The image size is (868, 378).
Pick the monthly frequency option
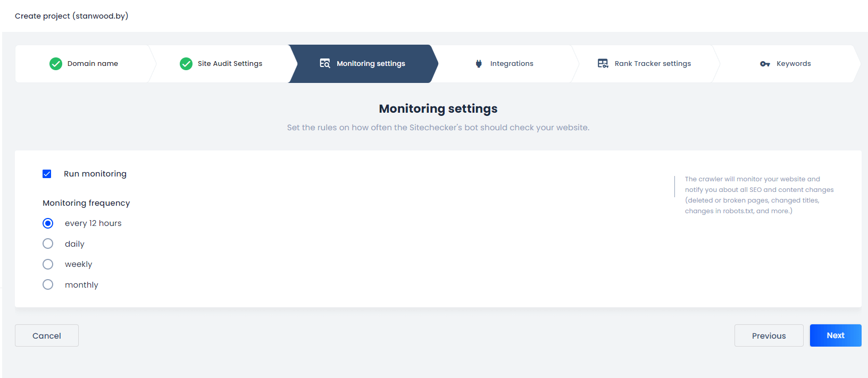click(48, 284)
